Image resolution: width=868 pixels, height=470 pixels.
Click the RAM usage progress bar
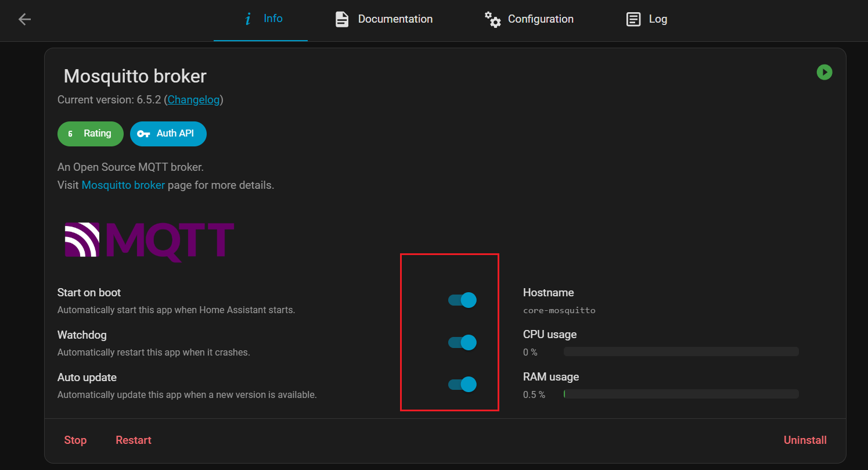(x=681, y=394)
